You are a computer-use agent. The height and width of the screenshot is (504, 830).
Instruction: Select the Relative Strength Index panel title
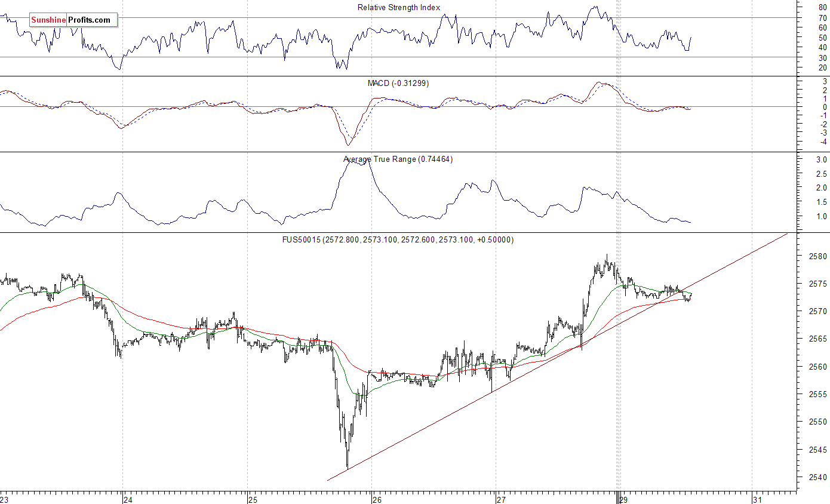coord(399,7)
